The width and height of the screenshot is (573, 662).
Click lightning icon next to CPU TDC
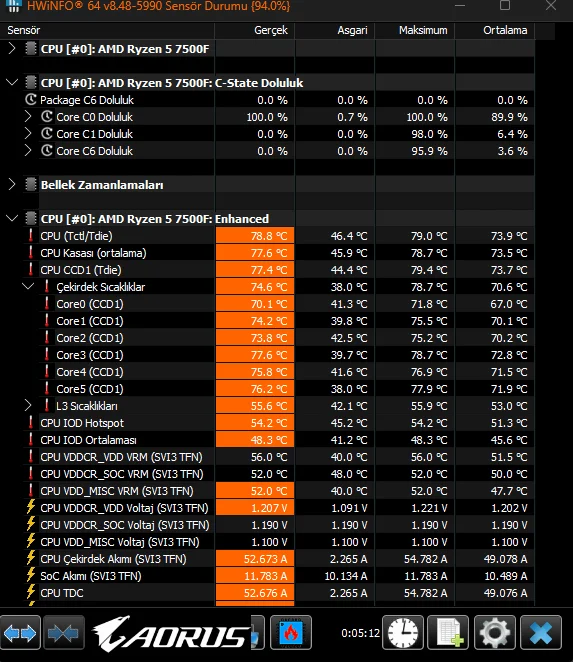tap(31, 592)
